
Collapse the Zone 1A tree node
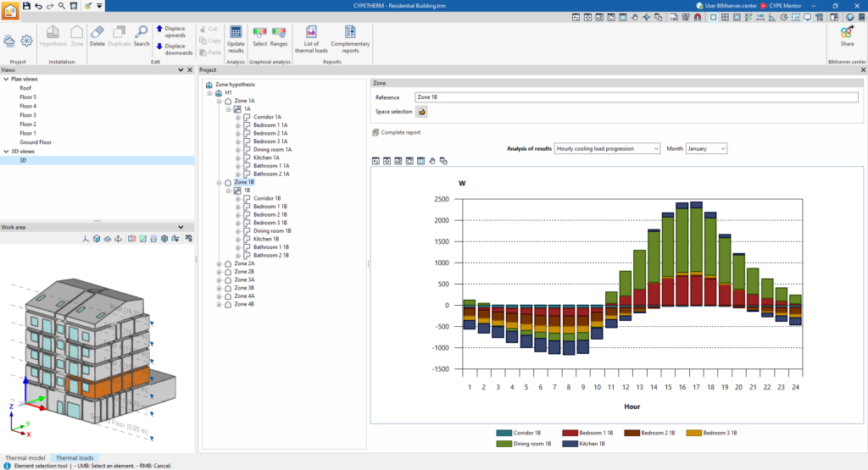[x=220, y=101]
